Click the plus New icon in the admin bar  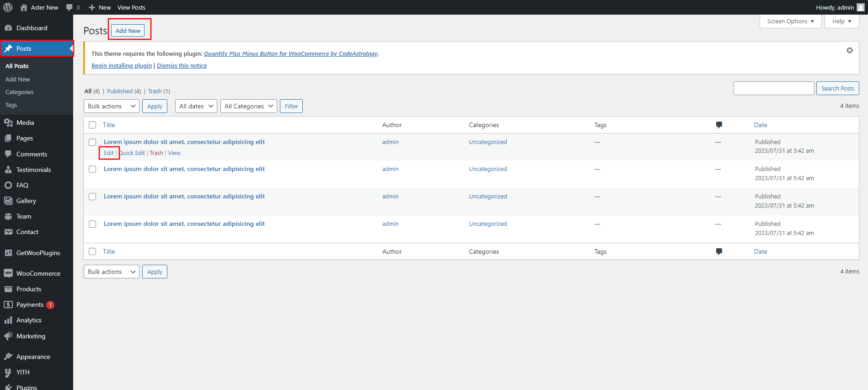pos(92,7)
